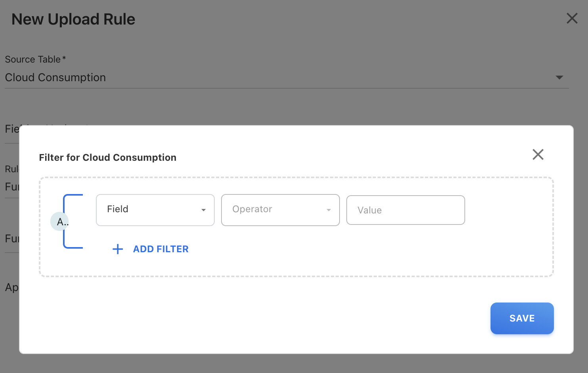This screenshot has width=588, height=373.
Task: Click the partially hidden 'Fie' label
Action: [x=11, y=129]
